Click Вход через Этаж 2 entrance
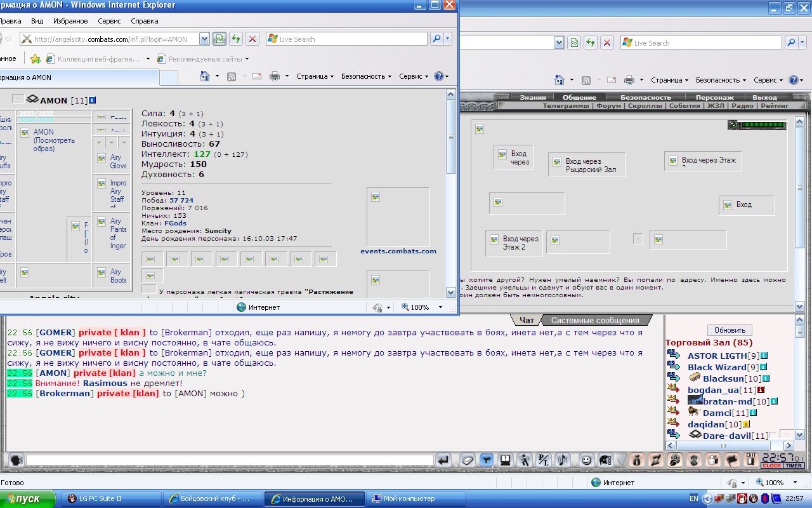The width and height of the screenshot is (812, 508). 514,243
